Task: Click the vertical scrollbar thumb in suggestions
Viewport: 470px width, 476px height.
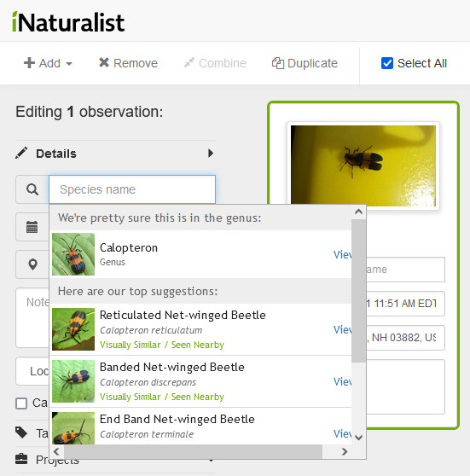Action: coord(358,291)
